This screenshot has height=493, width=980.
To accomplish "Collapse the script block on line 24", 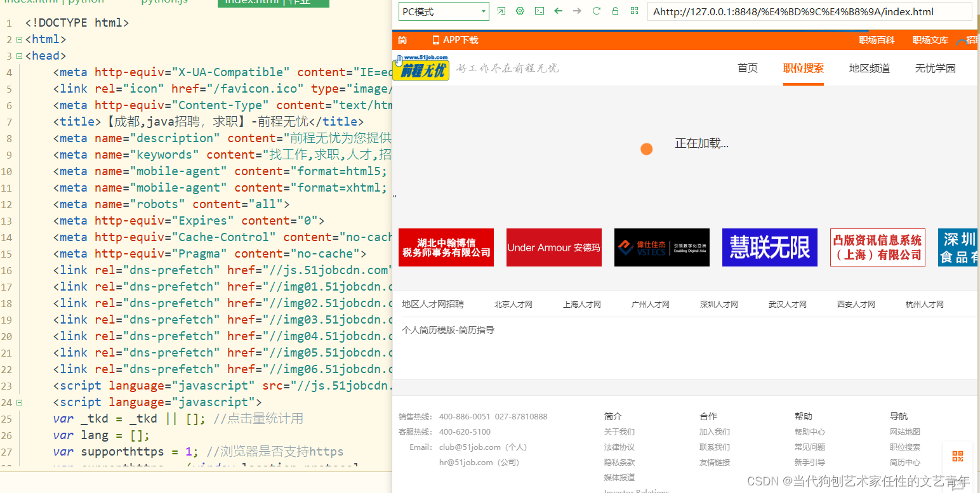I will point(19,402).
